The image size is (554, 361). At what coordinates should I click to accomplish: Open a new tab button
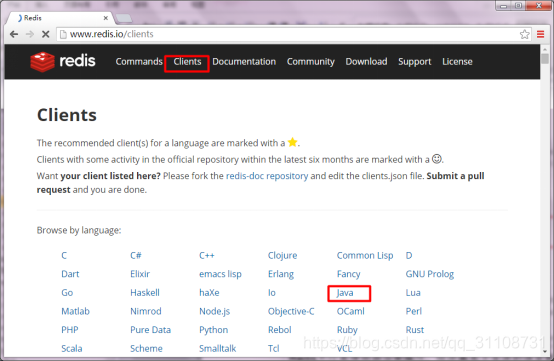point(124,18)
